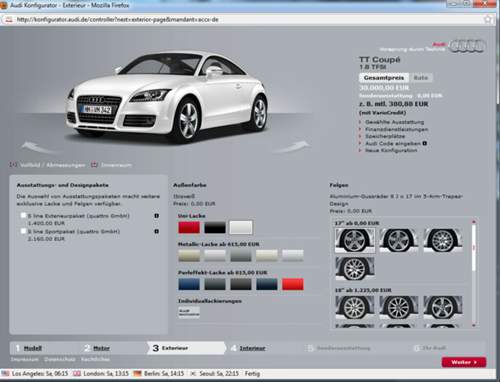Pick the beige first Metallic-Lacke swatch
Image resolution: width=500 pixels, height=382 pixels.
189,256
